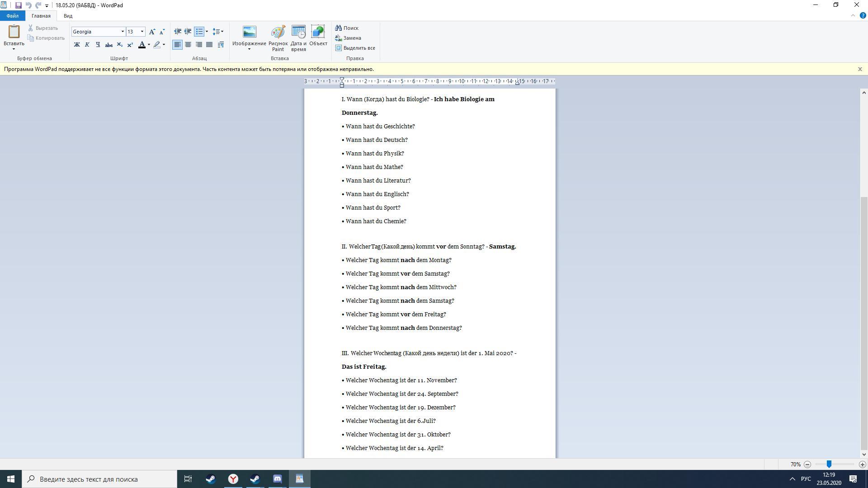Insert Дата и время
The height and width of the screenshot is (488, 868).
coord(298,38)
